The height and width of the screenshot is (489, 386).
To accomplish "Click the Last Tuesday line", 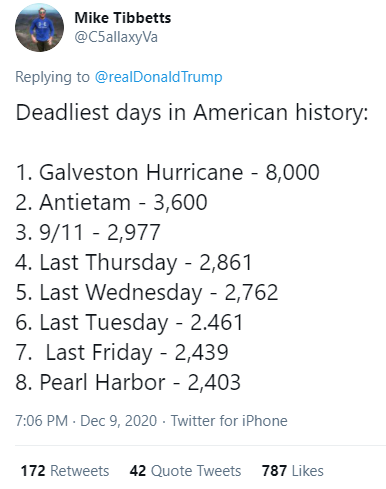I will 129,322.
